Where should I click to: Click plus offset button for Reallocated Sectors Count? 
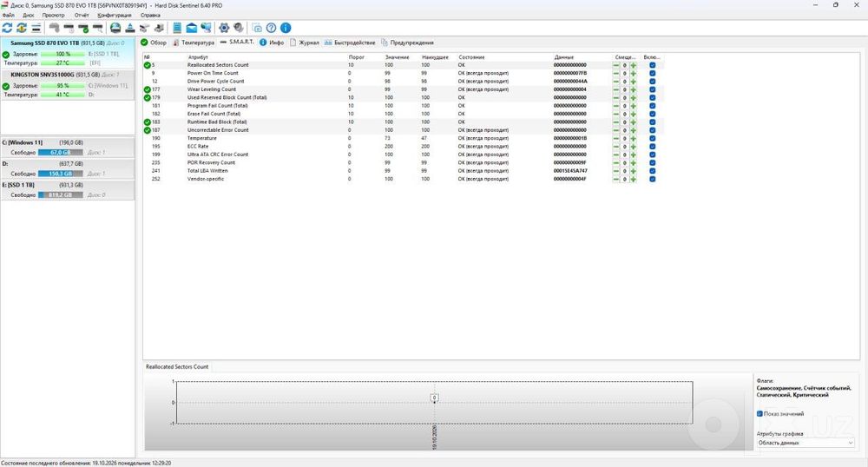coord(634,65)
